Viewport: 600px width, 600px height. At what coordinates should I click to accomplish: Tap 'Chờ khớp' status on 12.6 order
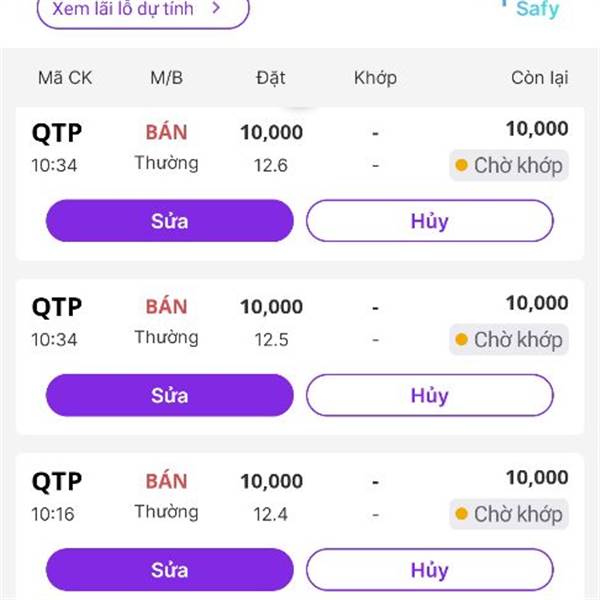[x=509, y=166]
